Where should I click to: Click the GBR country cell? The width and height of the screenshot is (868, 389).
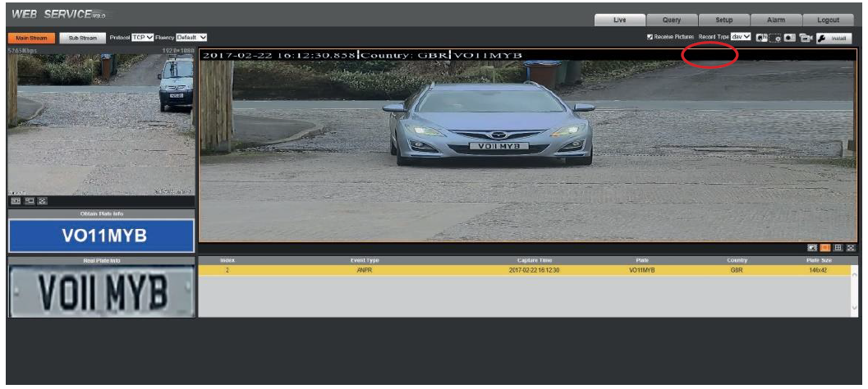click(737, 271)
